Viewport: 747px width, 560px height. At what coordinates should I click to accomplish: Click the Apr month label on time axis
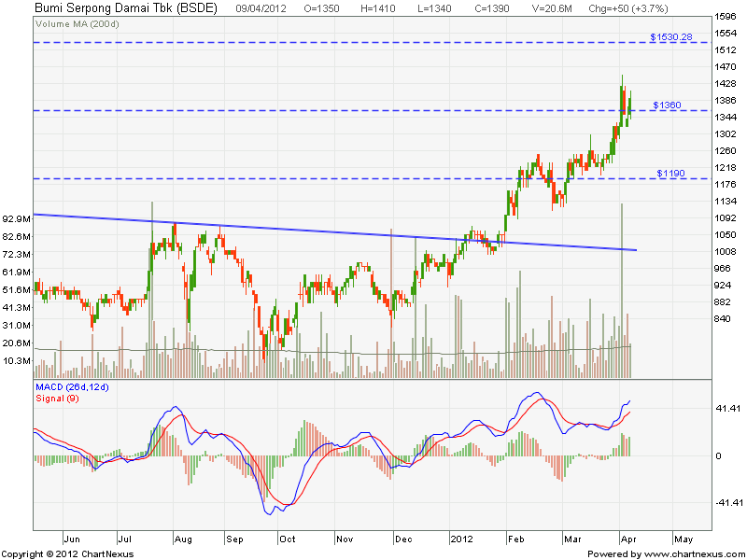click(x=628, y=539)
